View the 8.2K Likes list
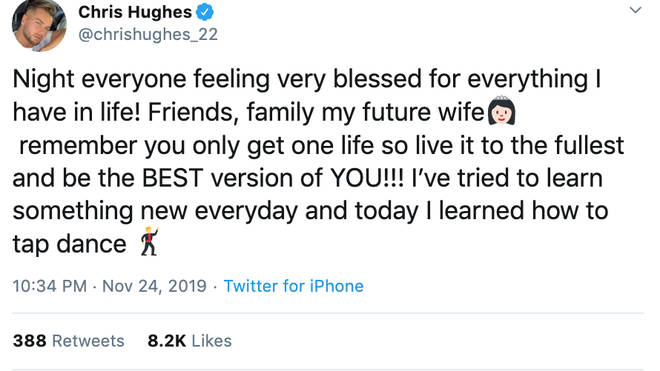 189,341
